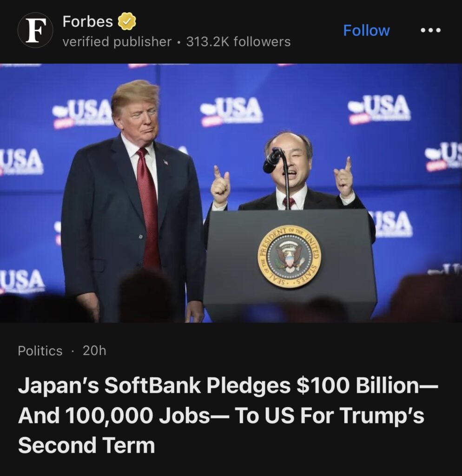Open the three-dot more options menu
This screenshot has height=476, width=462.
tap(430, 30)
